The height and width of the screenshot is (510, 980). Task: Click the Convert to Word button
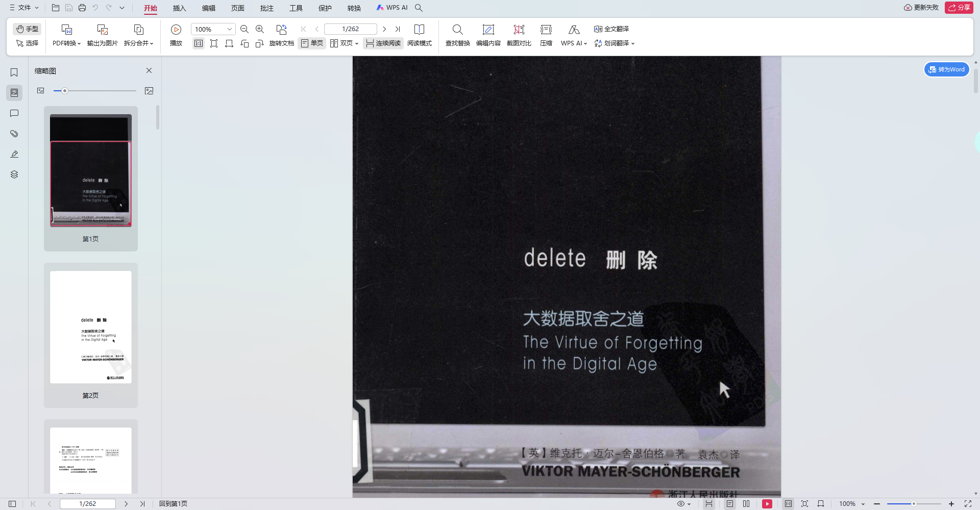[x=947, y=69]
